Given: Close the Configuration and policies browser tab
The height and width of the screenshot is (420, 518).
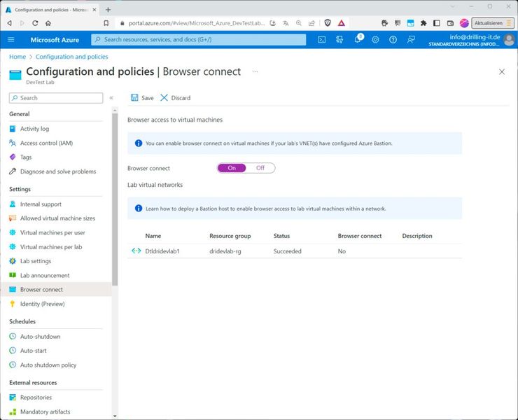Looking at the screenshot, I should 94,10.
